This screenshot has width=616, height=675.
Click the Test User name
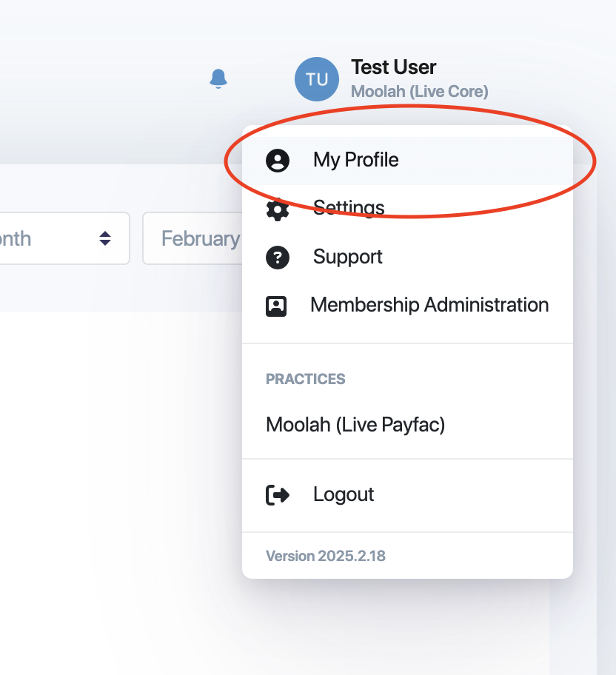click(x=394, y=67)
